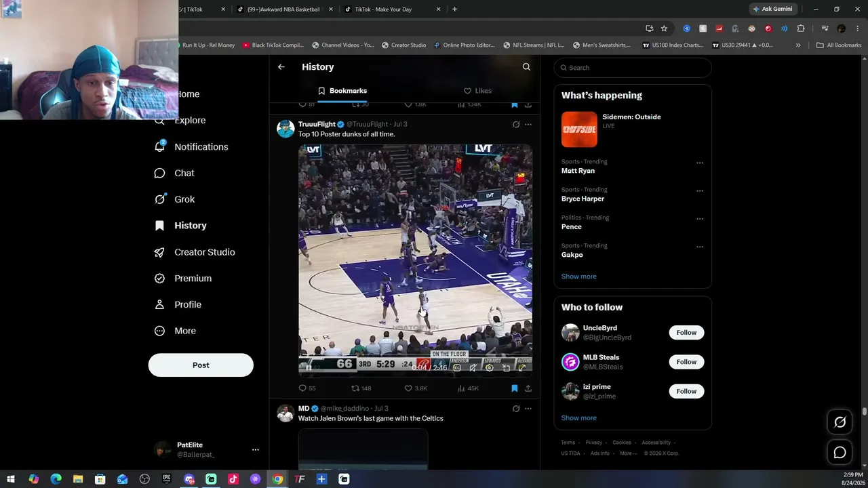Open Chrome Extensions puzzle icon
This screenshot has height=488, width=868.
pyautogui.click(x=801, y=28)
